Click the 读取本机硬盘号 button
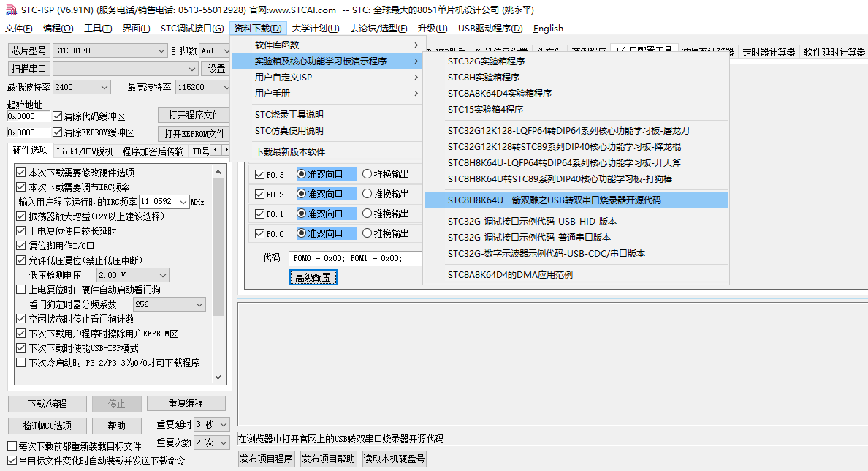 [394, 459]
